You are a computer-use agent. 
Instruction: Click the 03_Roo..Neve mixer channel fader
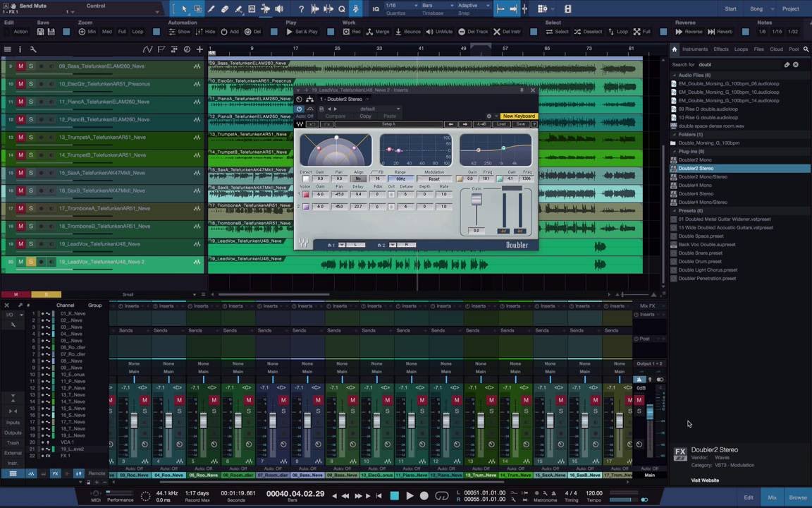tap(134, 421)
